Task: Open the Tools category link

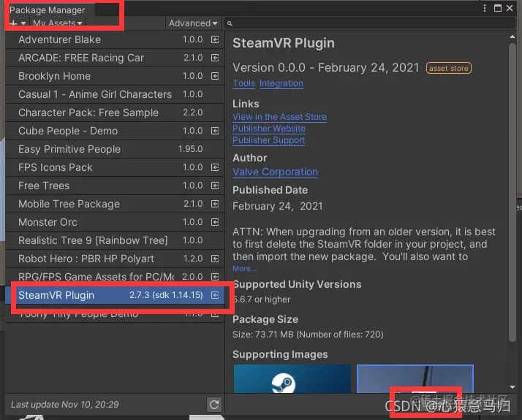Action: tap(244, 83)
